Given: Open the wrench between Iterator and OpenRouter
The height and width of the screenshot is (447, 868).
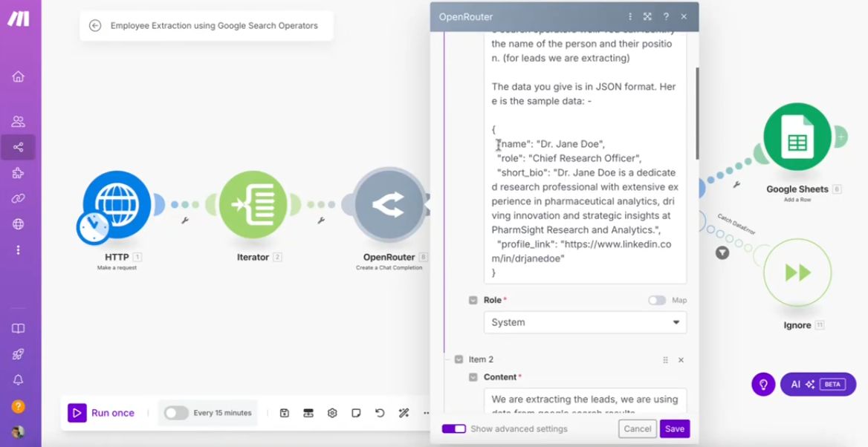Looking at the screenshot, I should click(x=320, y=221).
